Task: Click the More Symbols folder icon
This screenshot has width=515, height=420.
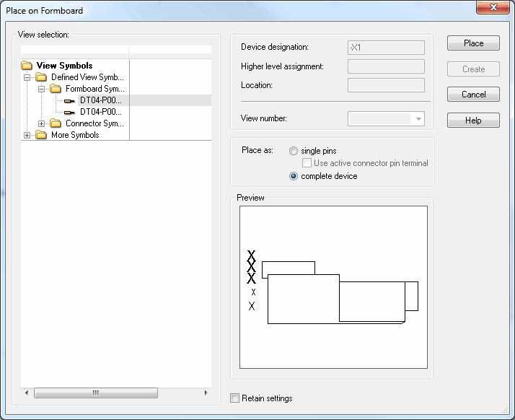Action: pyautogui.click(x=41, y=135)
